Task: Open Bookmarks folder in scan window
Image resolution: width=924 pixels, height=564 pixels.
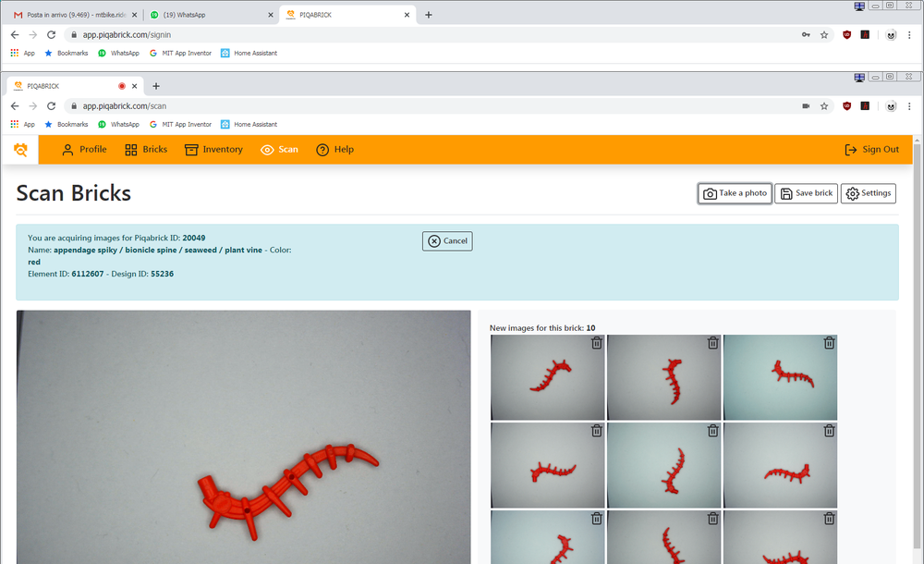Action: click(66, 125)
